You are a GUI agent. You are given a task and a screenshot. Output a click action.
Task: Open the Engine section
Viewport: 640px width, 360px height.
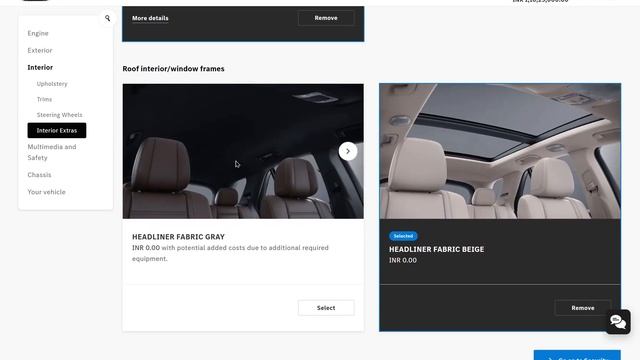tap(38, 33)
